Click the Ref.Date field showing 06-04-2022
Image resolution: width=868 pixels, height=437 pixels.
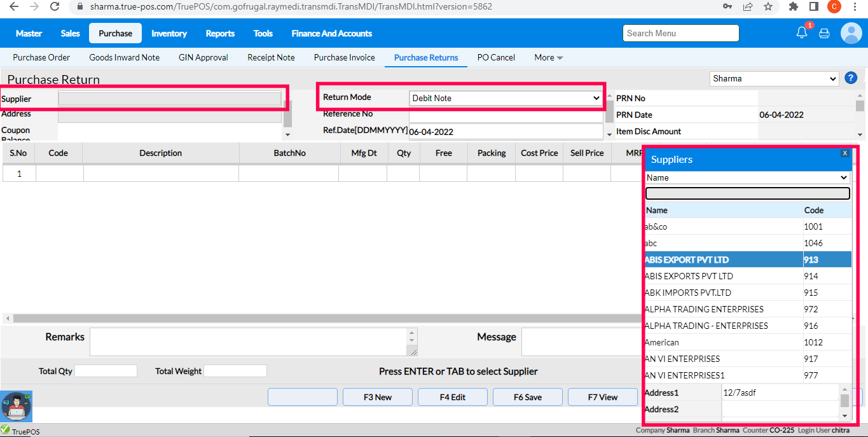(x=506, y=132)
